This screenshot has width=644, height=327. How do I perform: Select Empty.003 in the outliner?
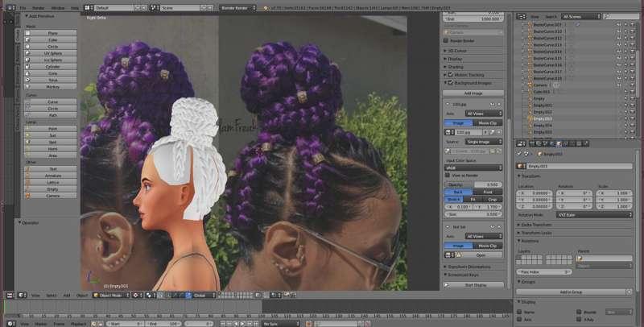tap(543, 118)
